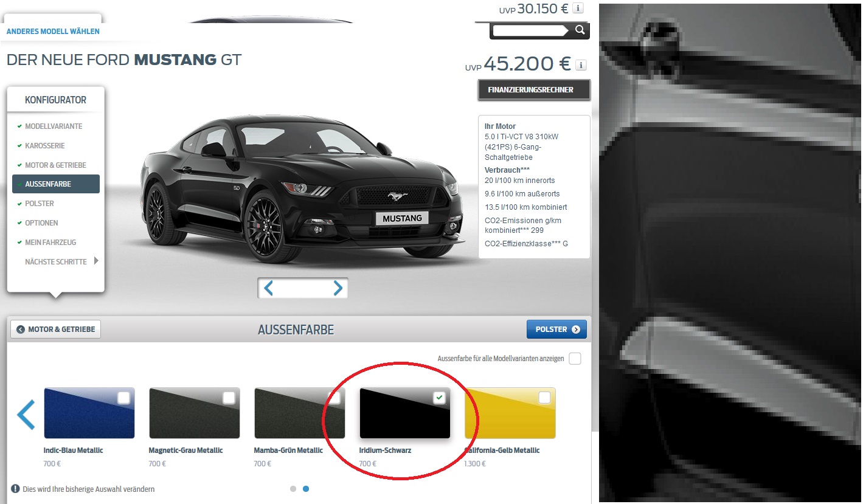Image resolution: width=863 pixels, height=504 pixels.
Task: Open Karosserie step
Action: [x=45, y=146]
